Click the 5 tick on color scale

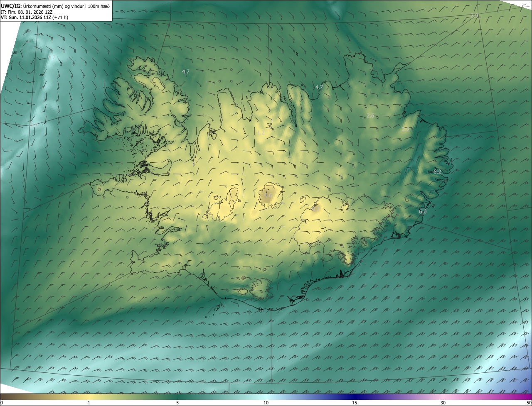[x=177, y=403]
